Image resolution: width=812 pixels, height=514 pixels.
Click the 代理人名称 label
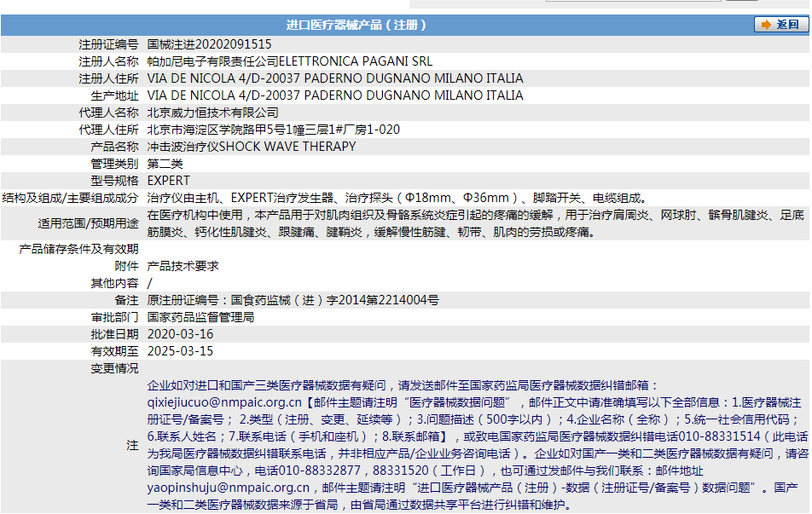(108, 113)
